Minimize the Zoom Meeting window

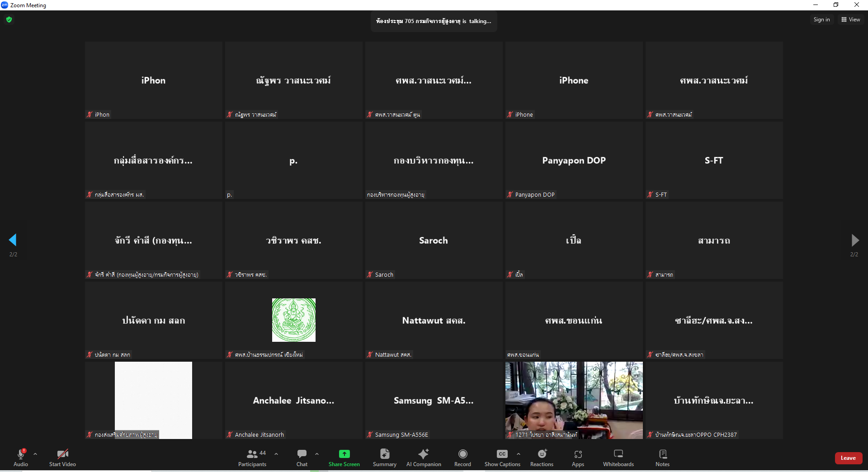click(x=816, y=5)
